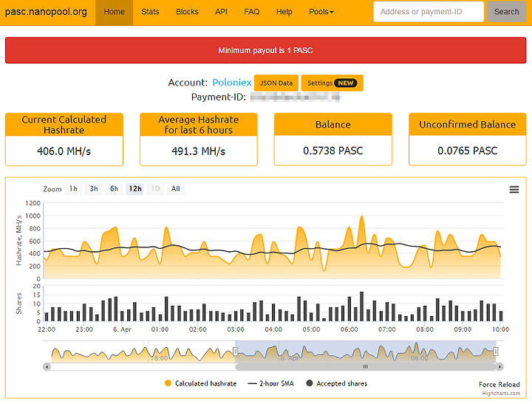Click the 0.5738 PASC balance value
This screenshot has width=532, height=404.
332,151
